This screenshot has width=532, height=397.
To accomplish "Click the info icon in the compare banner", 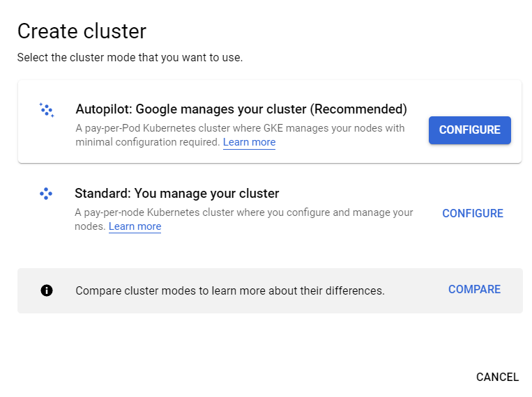I will point(47,290).
